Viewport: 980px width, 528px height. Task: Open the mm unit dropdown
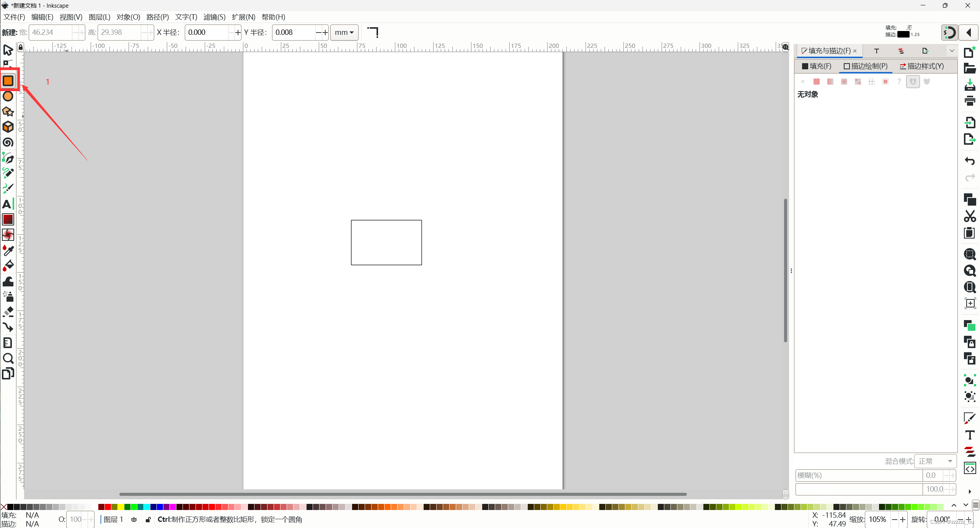(x=344, y=33)
